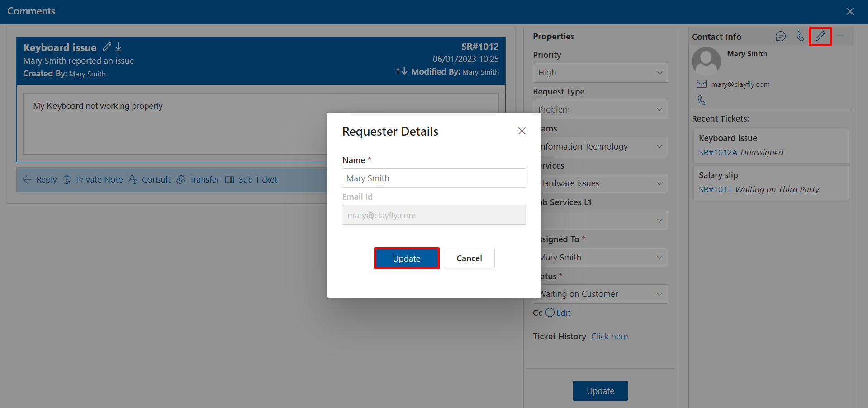Open the chat icon in Contact Info

click(x=780, y=36)
